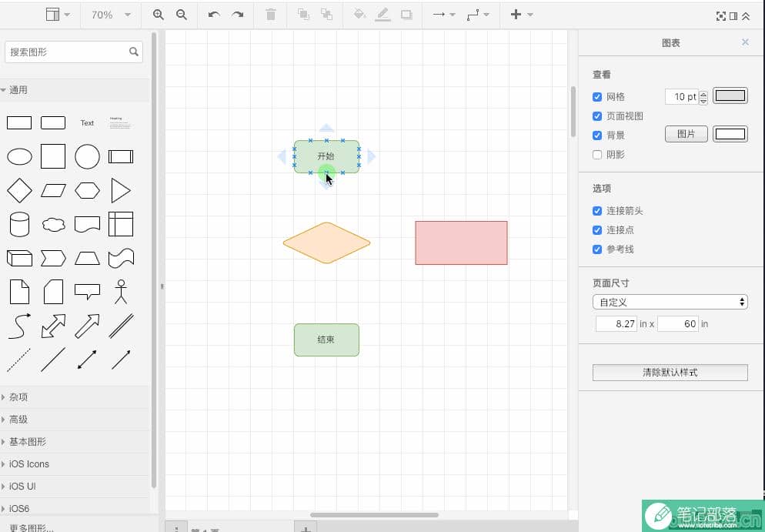This screenshot has height=532, width=765.
Task: Click the bring to front icon
Action: (303, 15)
